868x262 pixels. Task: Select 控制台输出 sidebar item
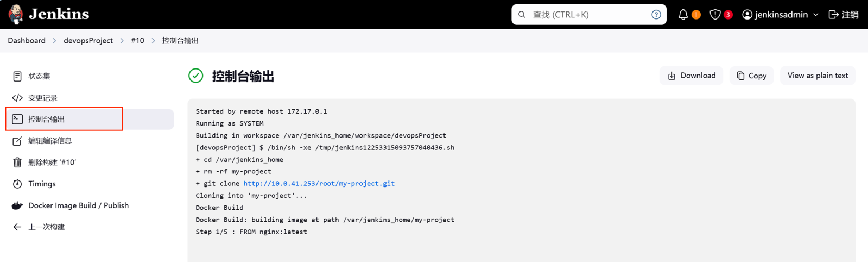point(90,119)
